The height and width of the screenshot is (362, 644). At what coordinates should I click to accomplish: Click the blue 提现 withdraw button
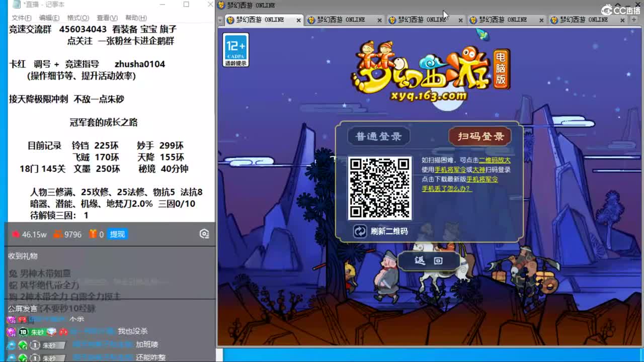(x=117, y=234)
